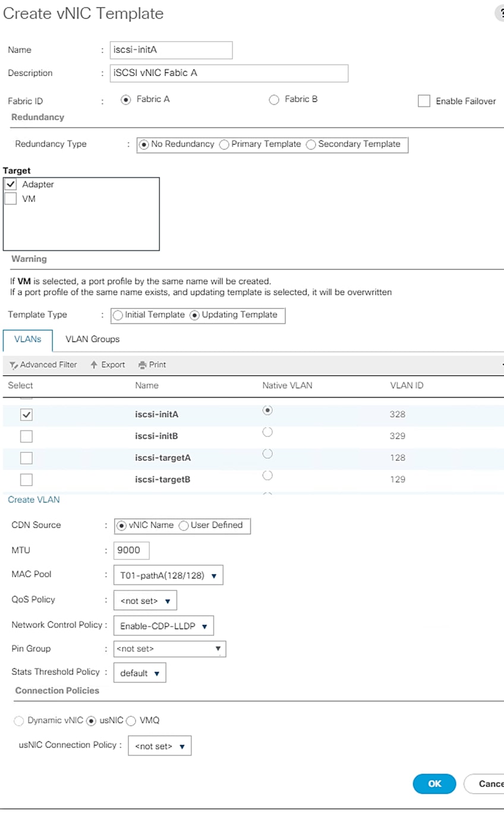This screenshot has width=504, height=815.
Task: Open the Pin Group dropdown
Action: click(x=170, y=649)
